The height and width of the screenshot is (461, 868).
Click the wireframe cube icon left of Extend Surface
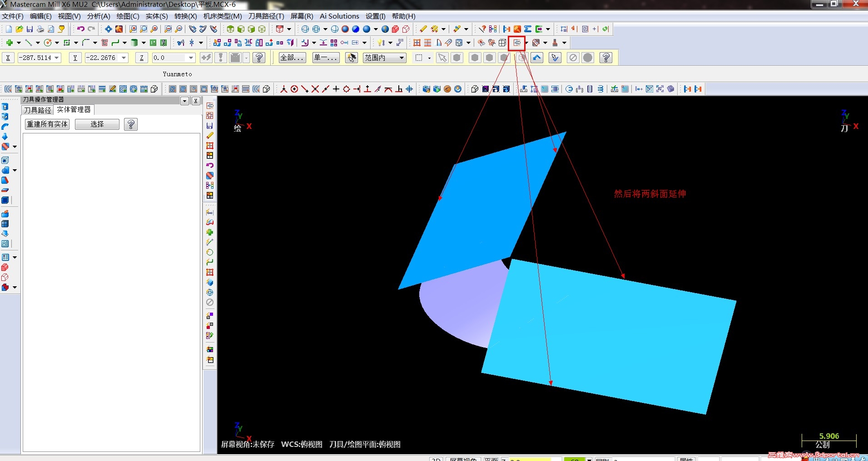point(502,43)
